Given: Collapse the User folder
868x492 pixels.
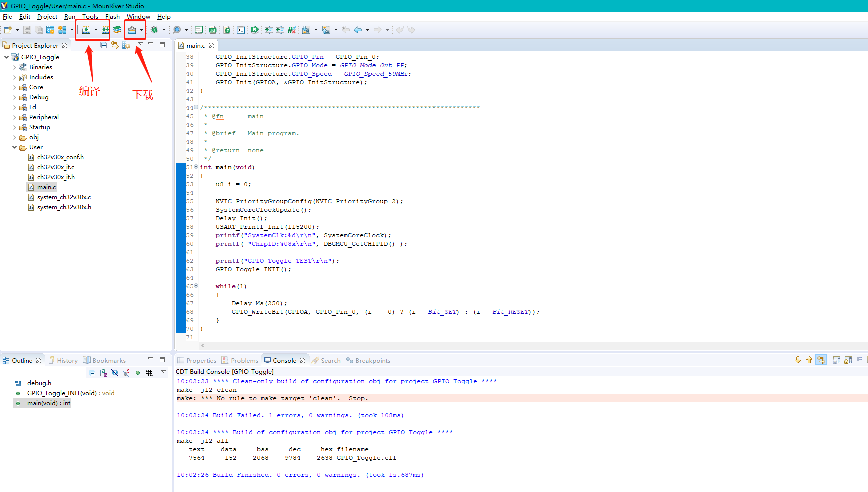Looking at the screenshot, I should pos(14,147).
